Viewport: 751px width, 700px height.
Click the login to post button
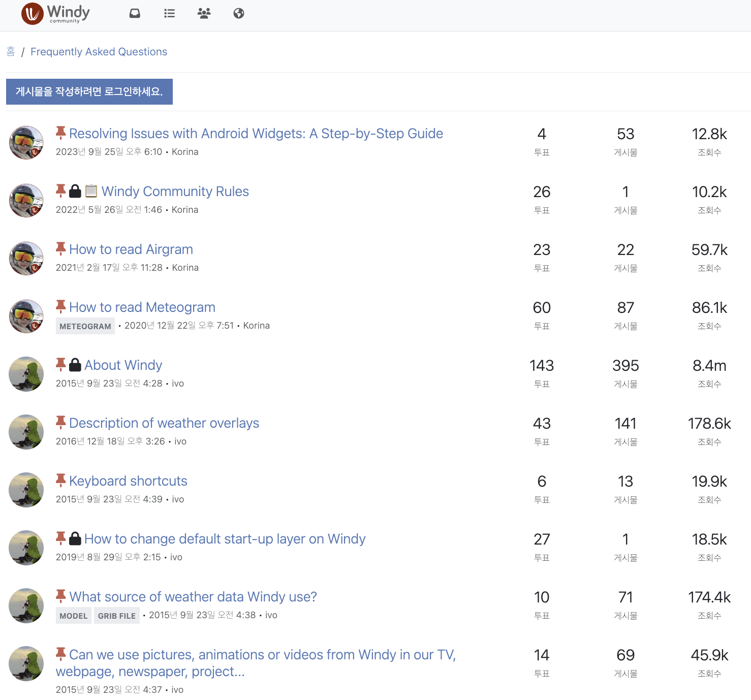click(89, 91)
